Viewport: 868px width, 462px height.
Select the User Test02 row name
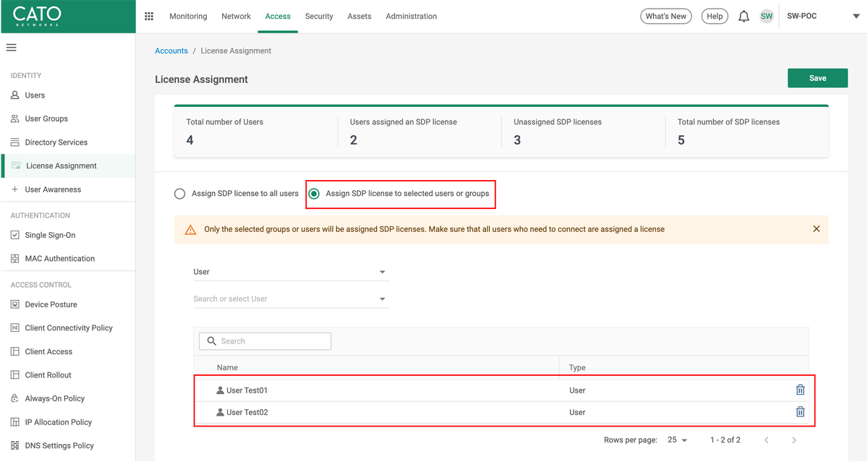(x=247, y=412)
